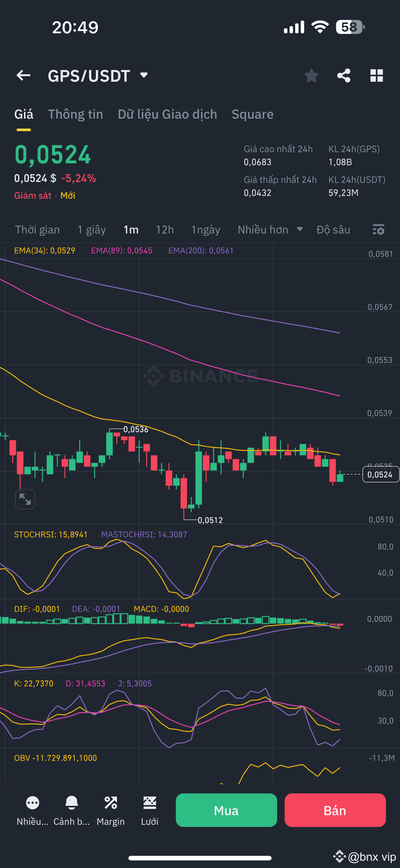Tap the green Mua buy button
This screenshot has height=868, width=400.
click(x=227, y=810)
